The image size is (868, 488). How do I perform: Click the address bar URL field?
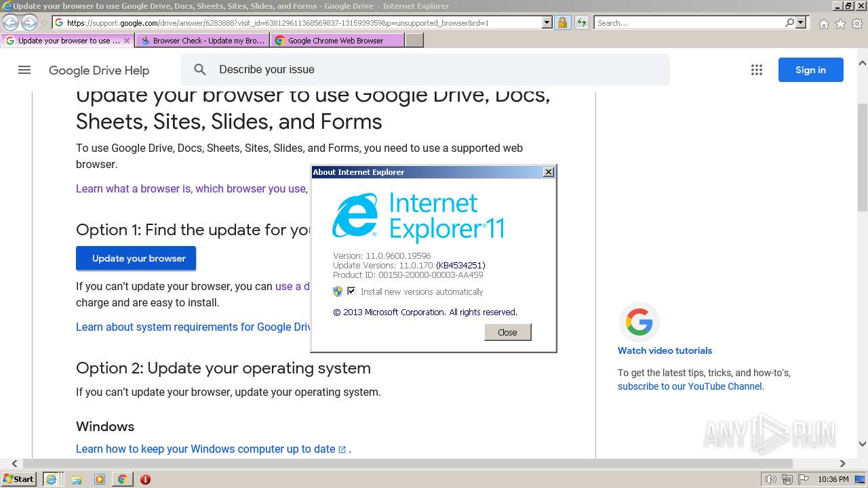point(297,23)
